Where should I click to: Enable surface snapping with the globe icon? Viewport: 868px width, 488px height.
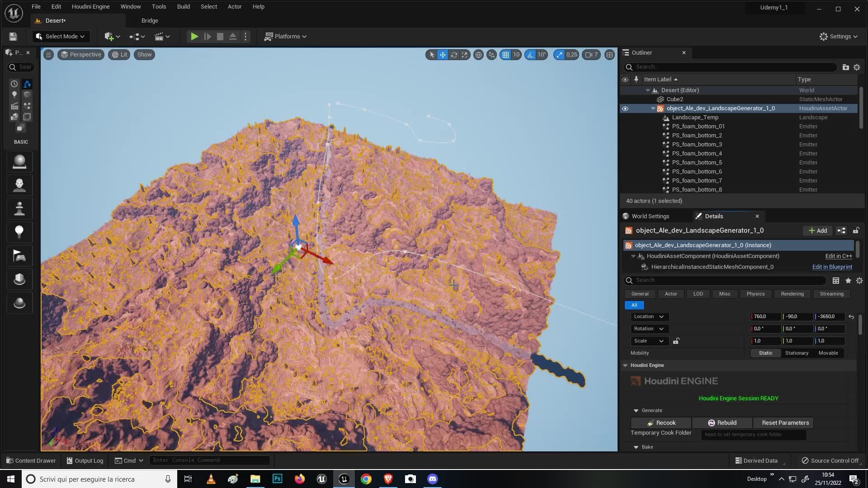click(478, 55)
